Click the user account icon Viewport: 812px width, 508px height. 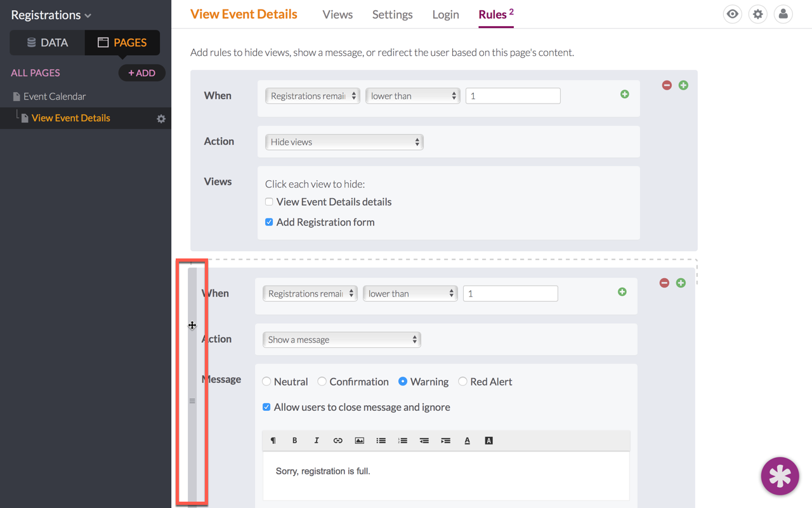point(783,14)
